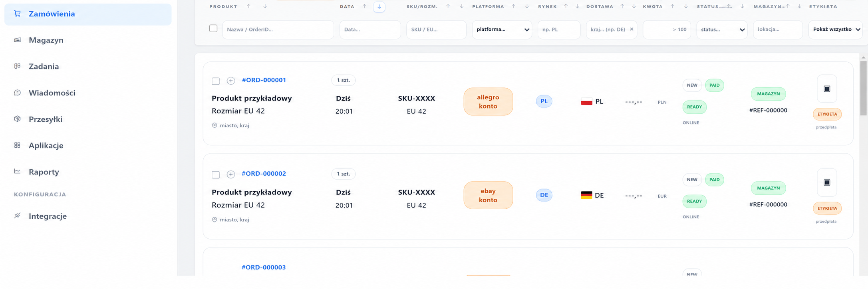The height and width of the screenshot is (289, 868).
Task: Focus the Data filter field
Action: tap(370, 30)
